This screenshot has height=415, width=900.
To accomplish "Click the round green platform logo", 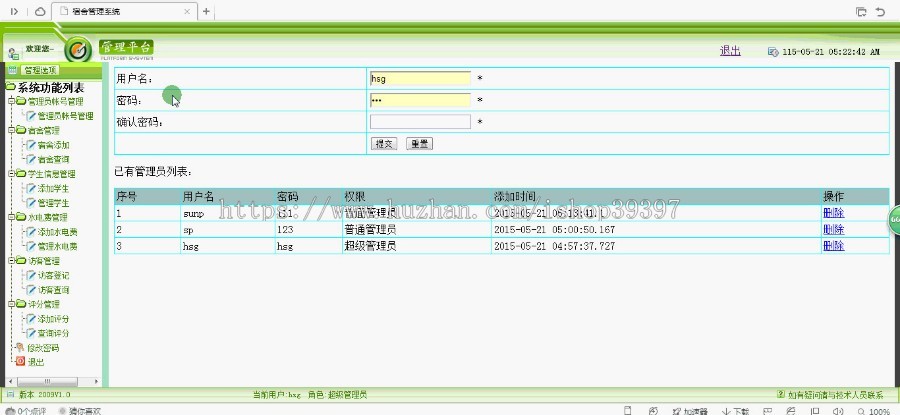I will 78,50.
